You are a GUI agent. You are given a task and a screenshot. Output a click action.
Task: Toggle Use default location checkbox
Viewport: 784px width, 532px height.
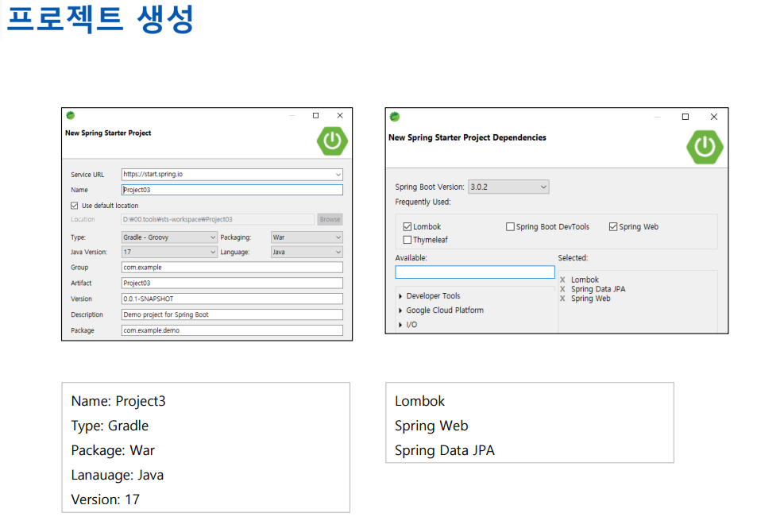(75, 206)
